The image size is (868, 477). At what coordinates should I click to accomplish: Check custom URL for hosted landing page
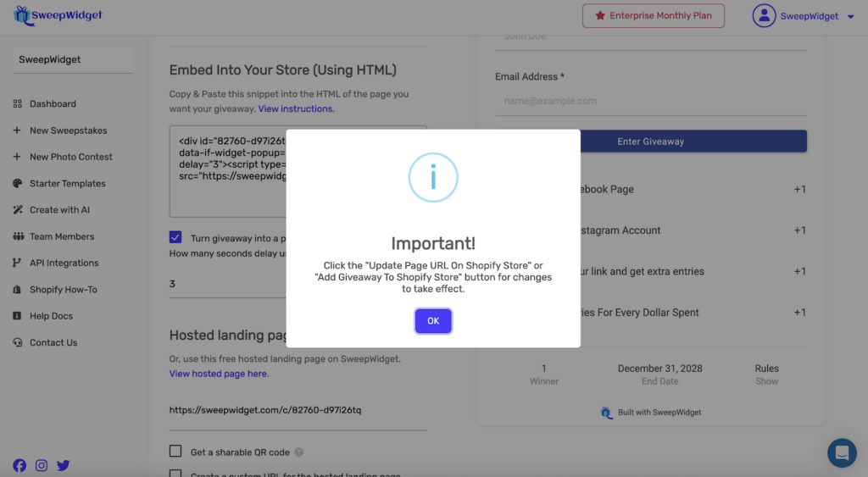click(x=175, y=474)
